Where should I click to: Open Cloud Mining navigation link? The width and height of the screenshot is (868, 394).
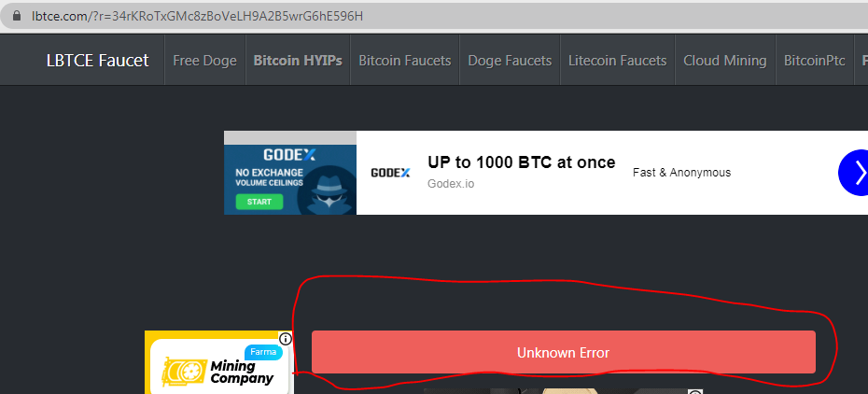[x=725, y=61]
